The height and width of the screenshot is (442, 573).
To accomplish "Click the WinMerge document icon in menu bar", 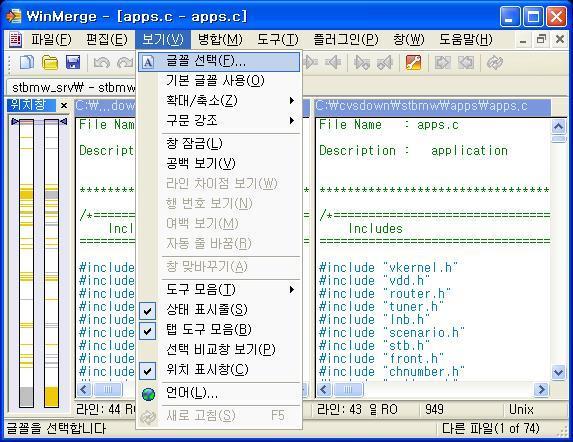I will [x=15, y=39].
